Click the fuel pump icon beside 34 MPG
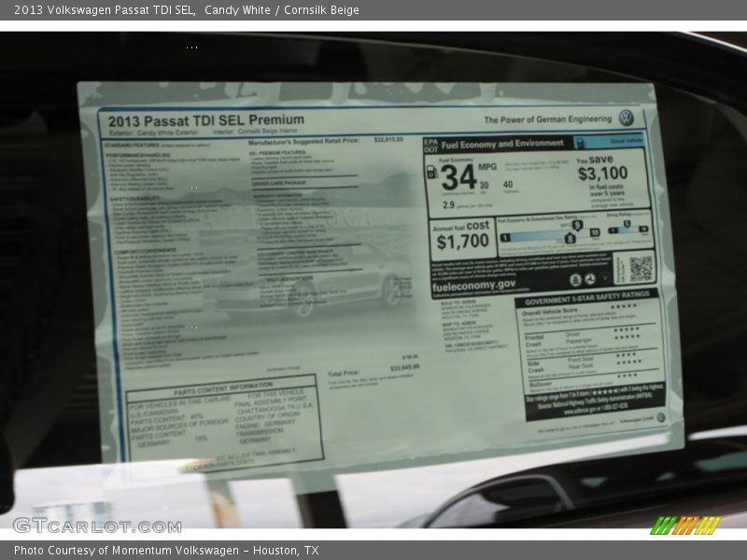The height and width of the screenshot is (560, 747). click(432, 173)
